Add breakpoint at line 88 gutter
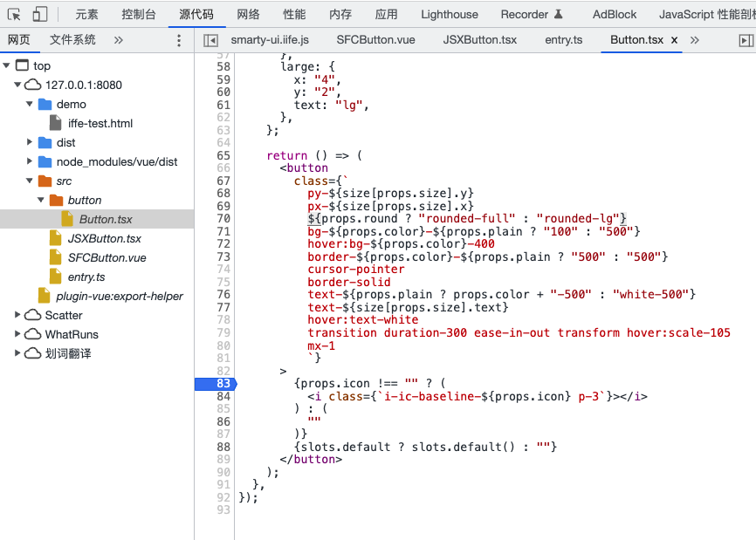The image size is (756, 540). [223, 447]
